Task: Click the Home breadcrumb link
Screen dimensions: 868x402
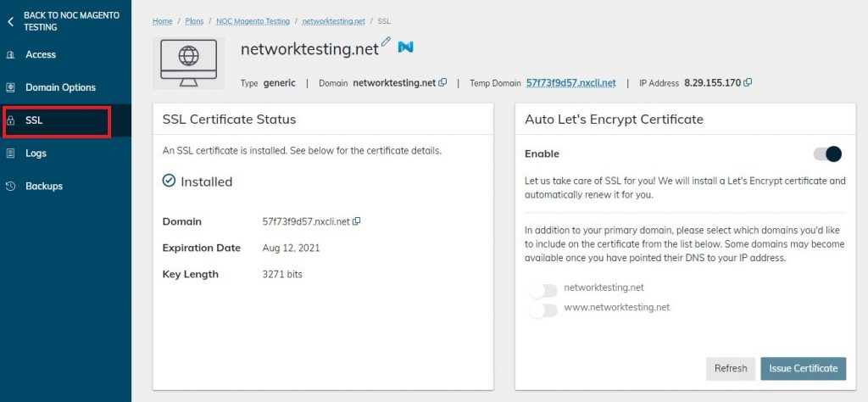Action: (x=163, y=21)
